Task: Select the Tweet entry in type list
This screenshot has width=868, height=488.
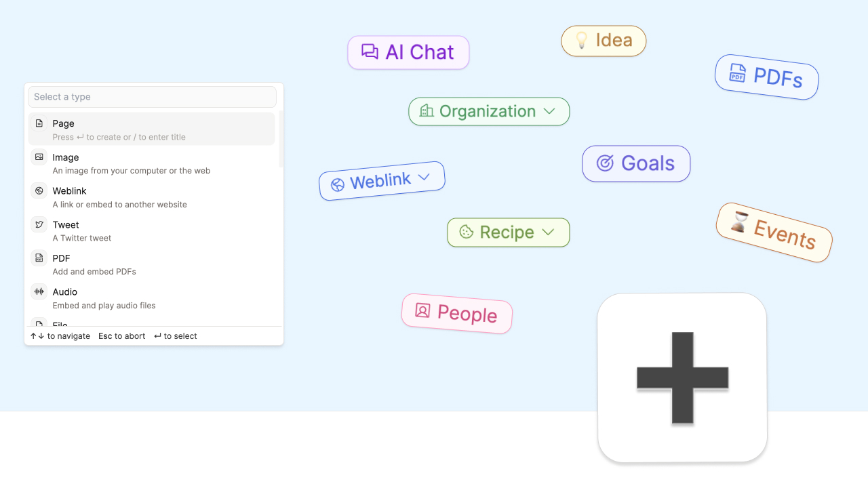Action: click(152, 230)
